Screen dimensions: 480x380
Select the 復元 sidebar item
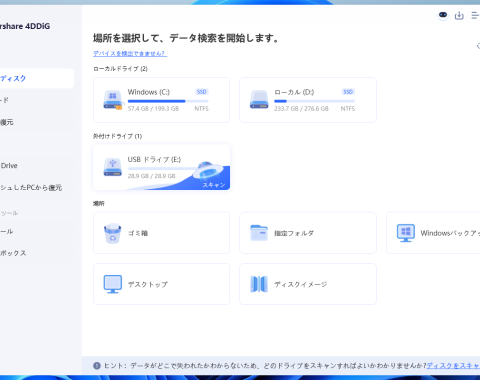click(x=37, y=122)
